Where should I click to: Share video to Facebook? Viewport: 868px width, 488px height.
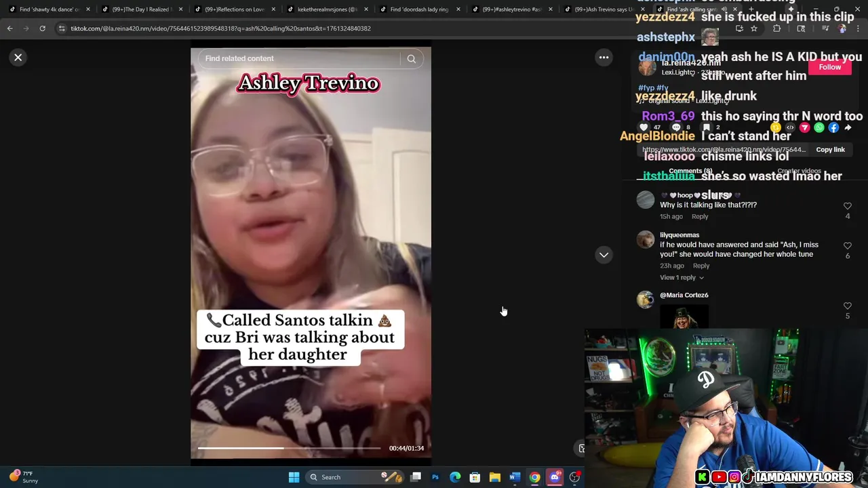click(833, 127)
